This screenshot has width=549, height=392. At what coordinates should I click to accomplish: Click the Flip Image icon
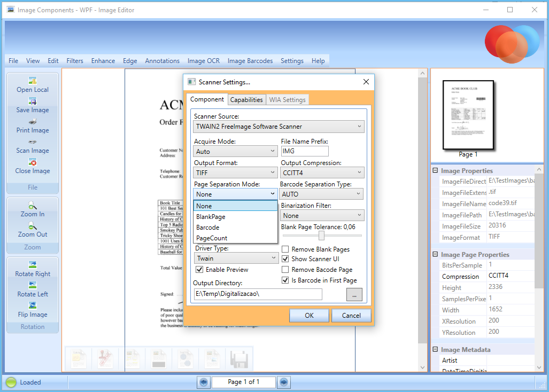(33, 305)
